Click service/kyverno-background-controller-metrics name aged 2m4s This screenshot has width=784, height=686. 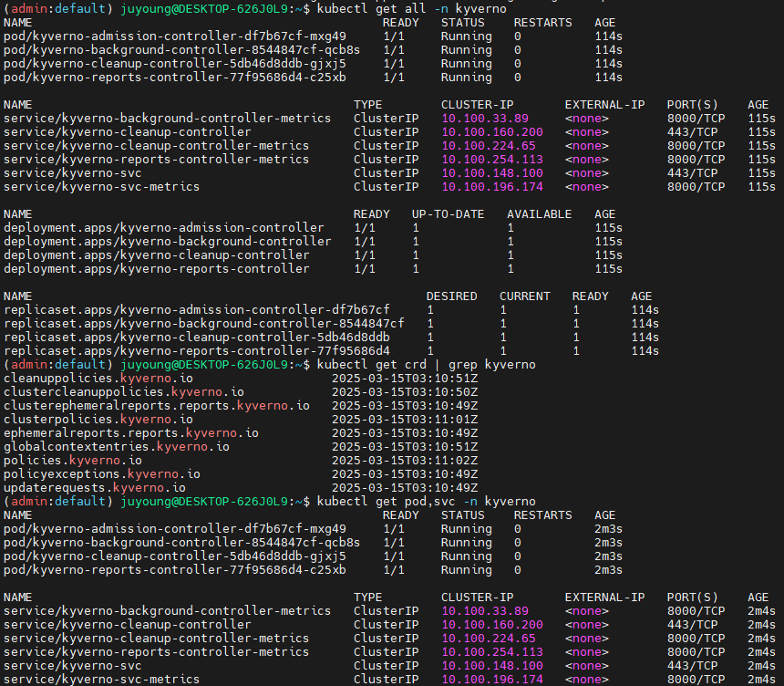click(x=167, y=610)
